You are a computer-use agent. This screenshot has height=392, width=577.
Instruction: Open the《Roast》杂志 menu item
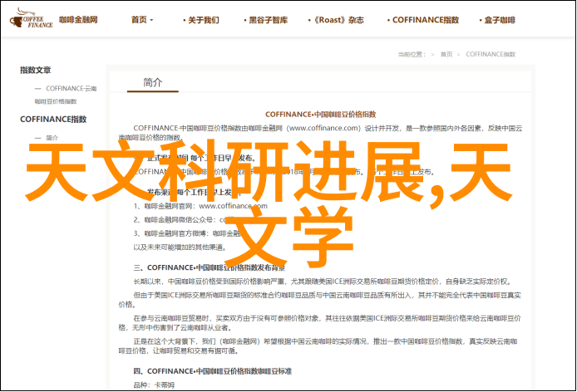tap(336, 20)
